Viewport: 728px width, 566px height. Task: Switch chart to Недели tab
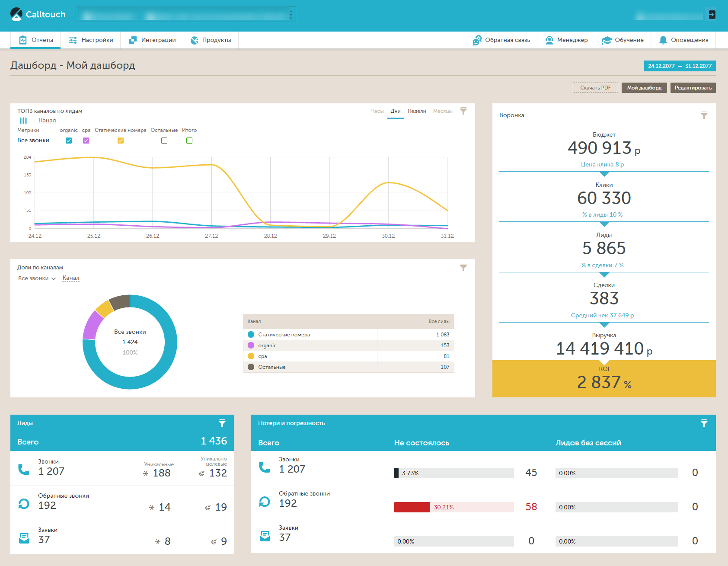click(x=416, y=112)
